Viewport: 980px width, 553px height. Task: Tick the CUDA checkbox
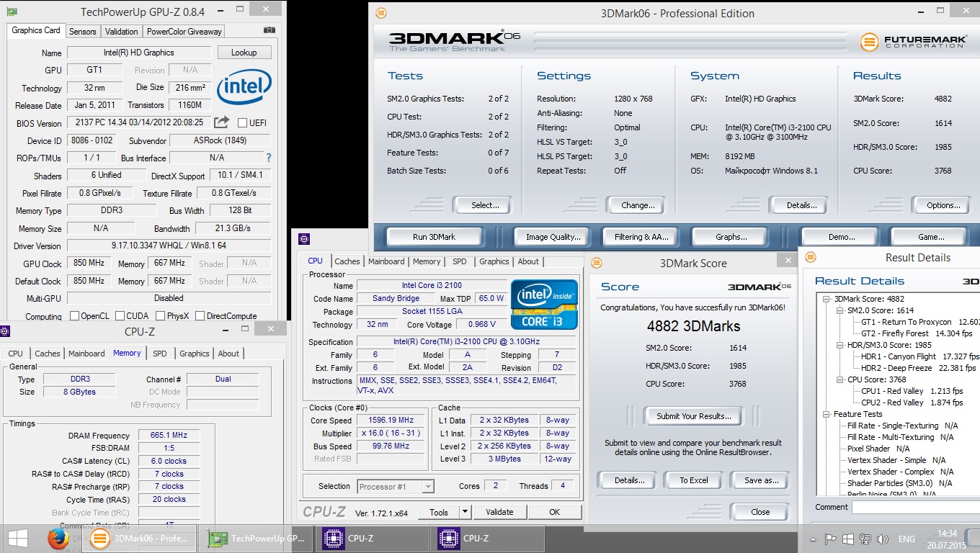119,316
